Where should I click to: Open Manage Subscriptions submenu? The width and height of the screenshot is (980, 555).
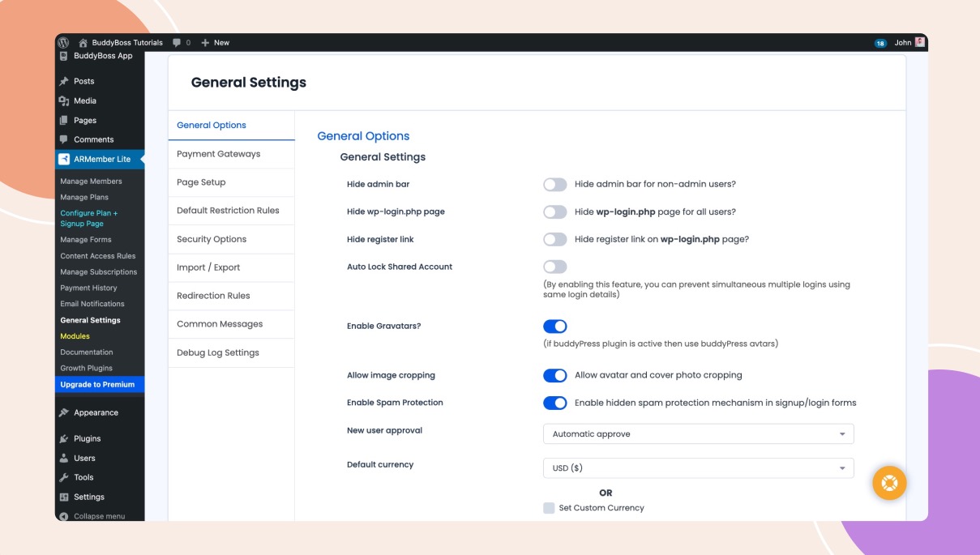coord(99,272)
